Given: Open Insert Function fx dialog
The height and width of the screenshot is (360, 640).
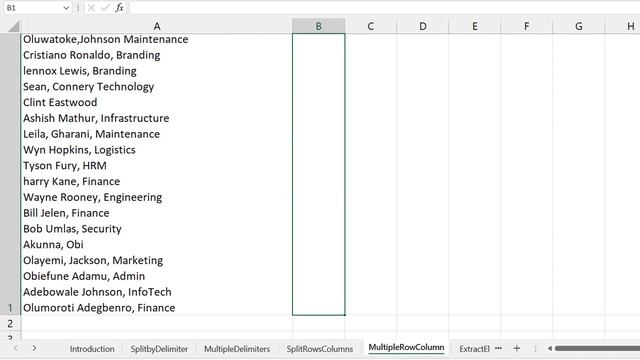Looking at the screenshot, I should pos(119,8).
